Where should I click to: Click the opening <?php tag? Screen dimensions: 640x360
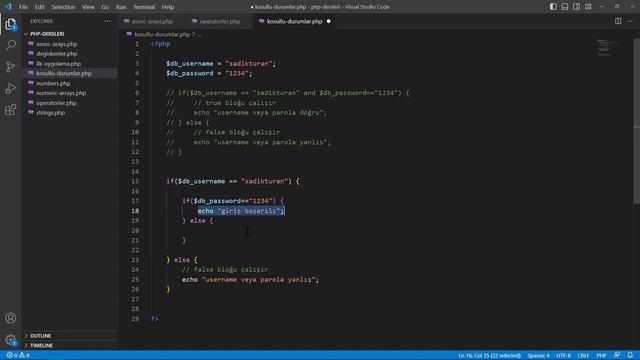(x=160, y=44)
